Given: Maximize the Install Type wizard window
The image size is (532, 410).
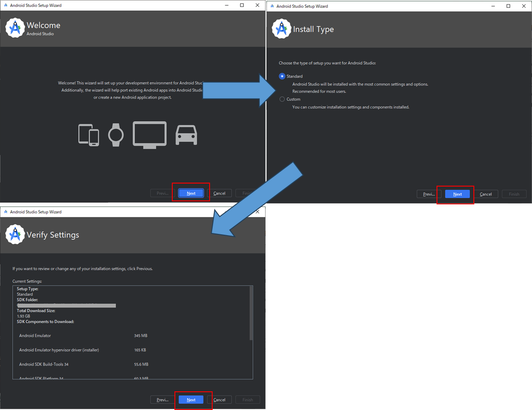Looking at the screenshot, I should 509,6.
